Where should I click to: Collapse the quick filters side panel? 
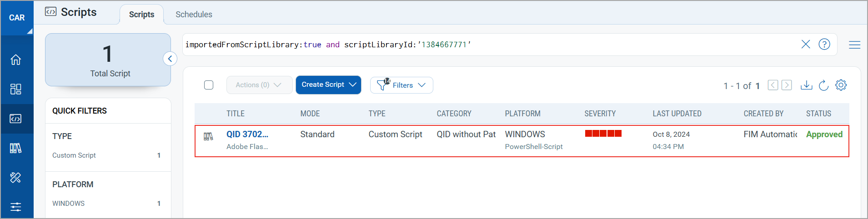(x=170, y=59)
